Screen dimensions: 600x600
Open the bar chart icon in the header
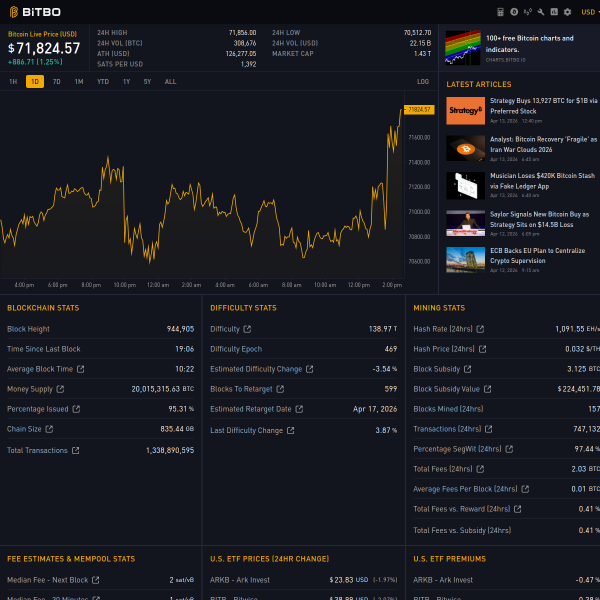[554, 12]
